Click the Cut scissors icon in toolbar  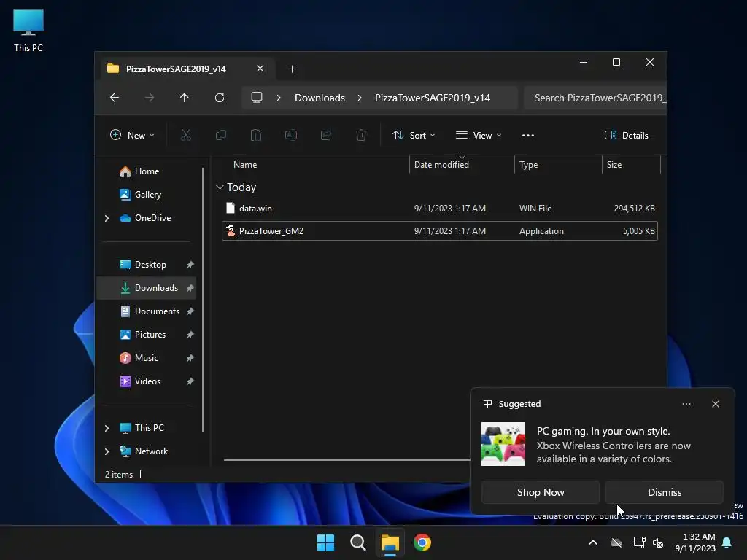coord(186,135)
